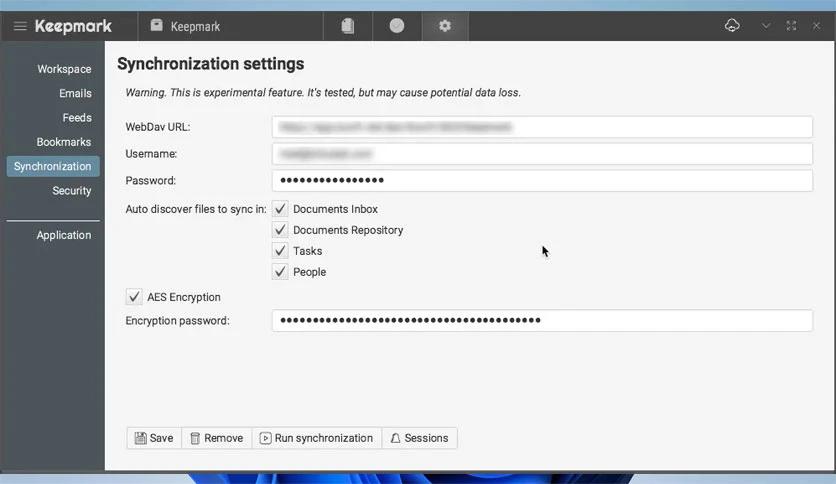Toggle the Tasks sync checkbox

click(x=280, y=251)
